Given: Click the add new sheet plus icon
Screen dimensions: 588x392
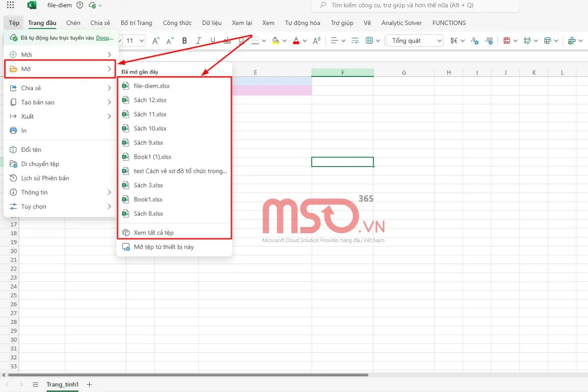Looking at the screenshot, I should 89,385.
